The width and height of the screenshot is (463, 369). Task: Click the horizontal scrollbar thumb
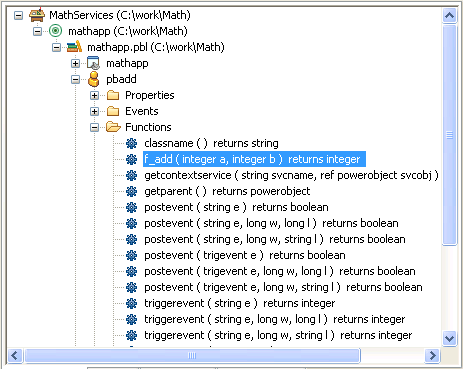coord(192,356)
